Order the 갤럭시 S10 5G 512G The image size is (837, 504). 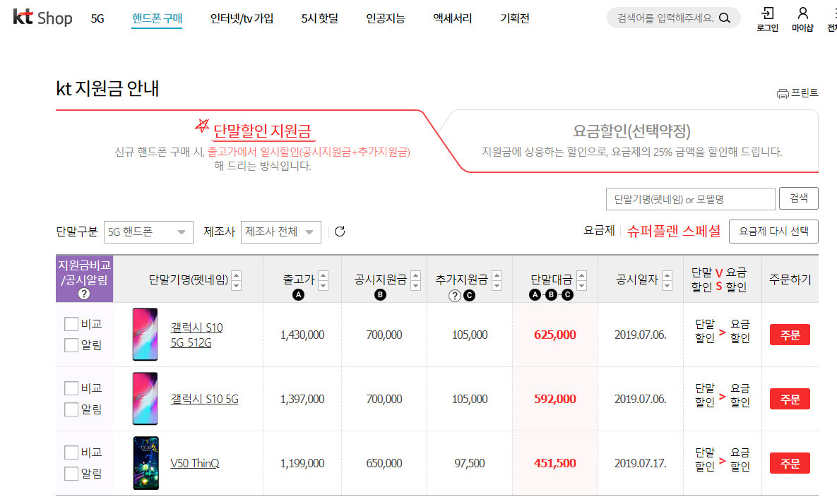(790, 335)
